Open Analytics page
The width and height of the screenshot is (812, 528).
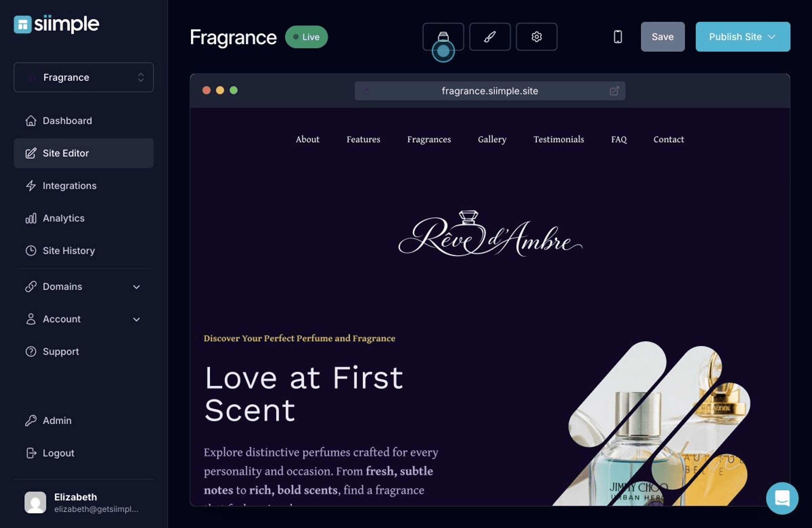pos(84,218)
